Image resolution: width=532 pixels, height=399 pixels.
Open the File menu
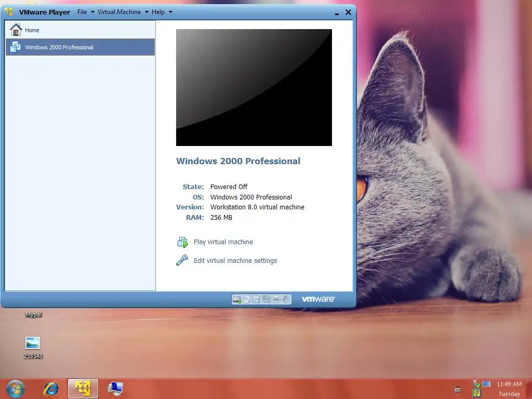point(82,12)
